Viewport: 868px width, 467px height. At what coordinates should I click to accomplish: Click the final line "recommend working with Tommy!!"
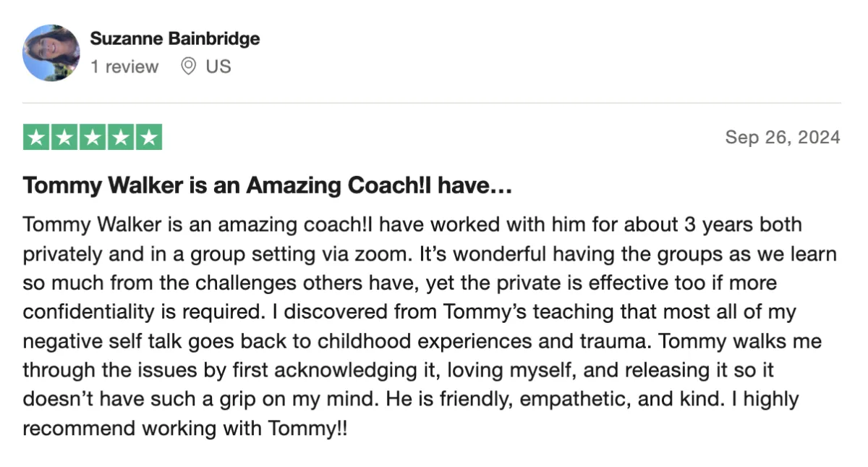tap(185, 428)
